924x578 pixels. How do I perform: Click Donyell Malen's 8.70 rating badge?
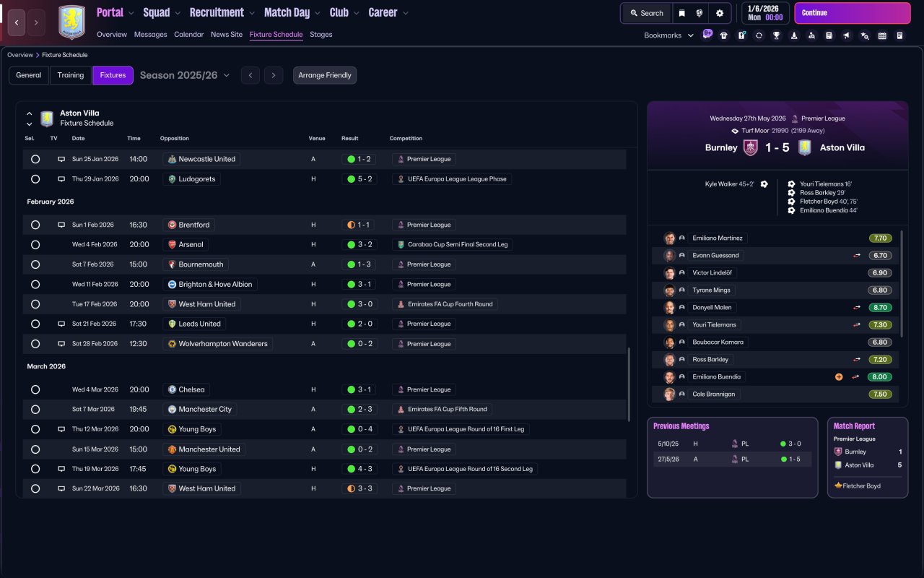880,308
